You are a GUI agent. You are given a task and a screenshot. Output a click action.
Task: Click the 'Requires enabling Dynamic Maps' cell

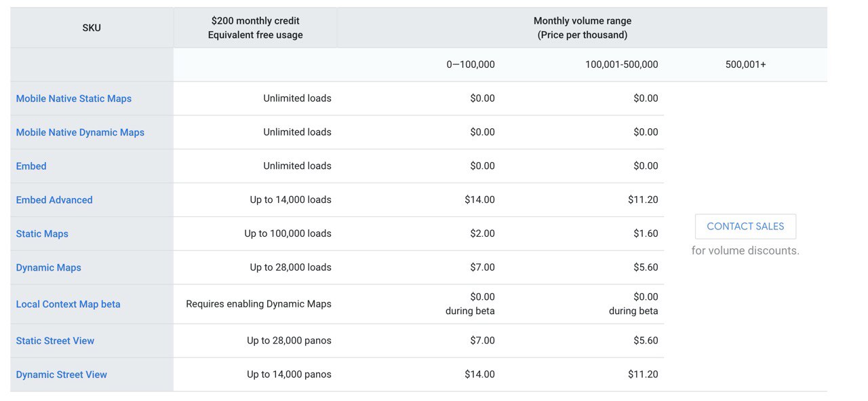coord(256,304)
